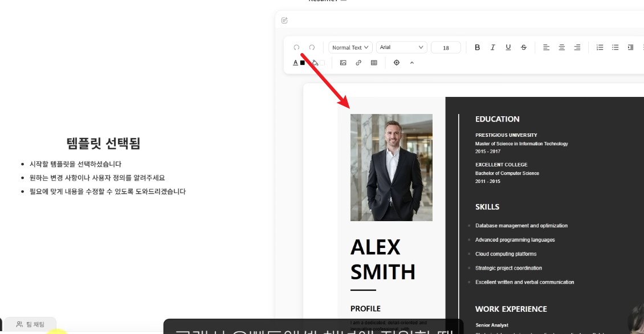Screen dimensions: 644x334
Task: Click Master of Science in Information Technology
Action: [x=521, y=144]
